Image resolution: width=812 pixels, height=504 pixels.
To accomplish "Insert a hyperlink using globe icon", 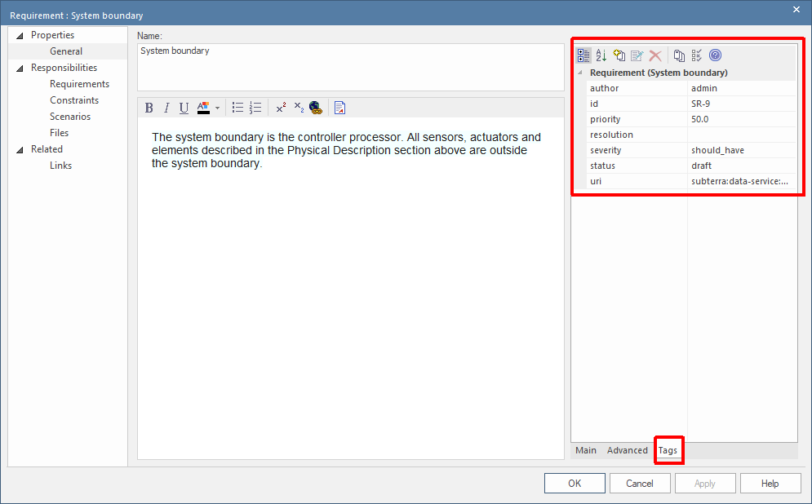I will [x=316, y=108].
